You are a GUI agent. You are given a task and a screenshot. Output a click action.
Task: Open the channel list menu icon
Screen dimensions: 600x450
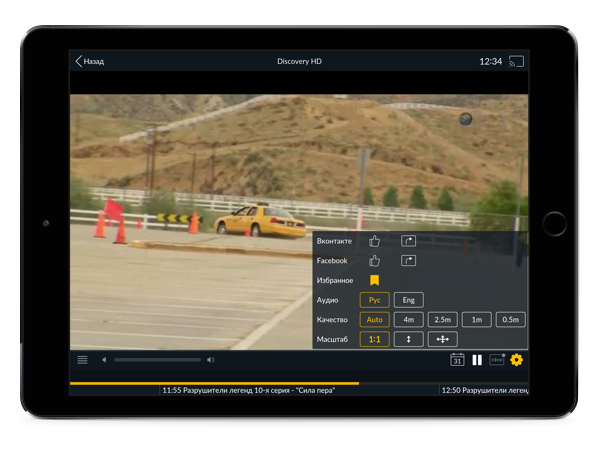click(x=82, y=360)
